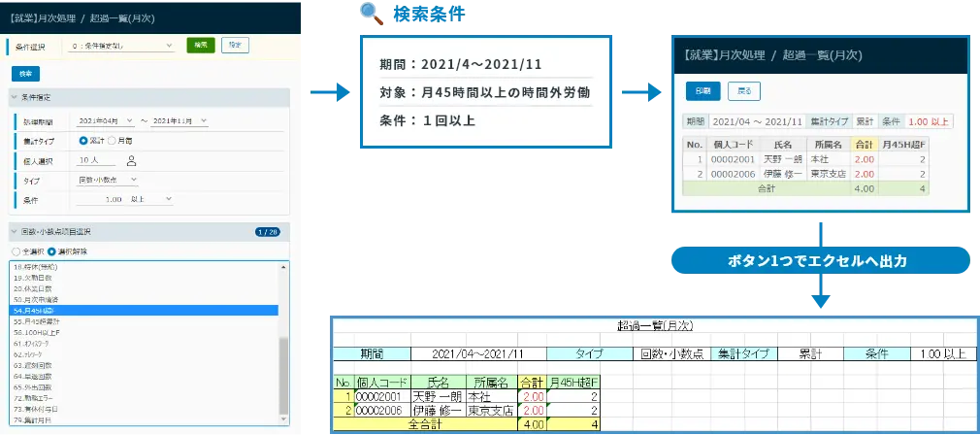This screenshot has height=435, width=980.
Task: Open the person picker icon beside 10 人
Action: click(131, 160)
